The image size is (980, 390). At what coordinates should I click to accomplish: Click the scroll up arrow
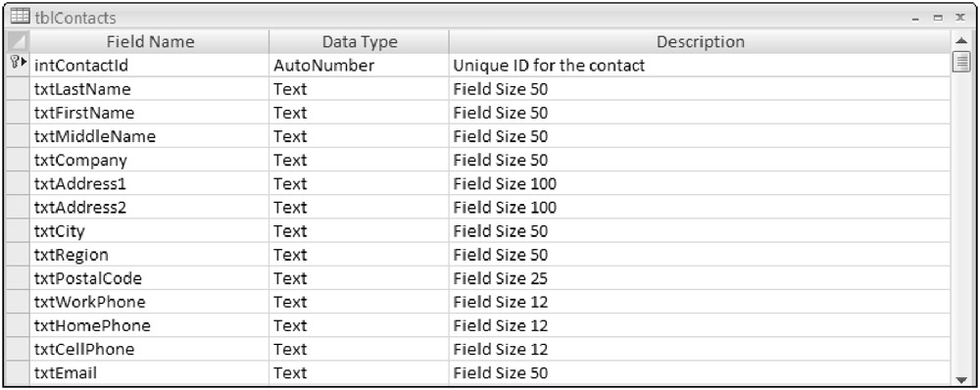pos(961,41)
